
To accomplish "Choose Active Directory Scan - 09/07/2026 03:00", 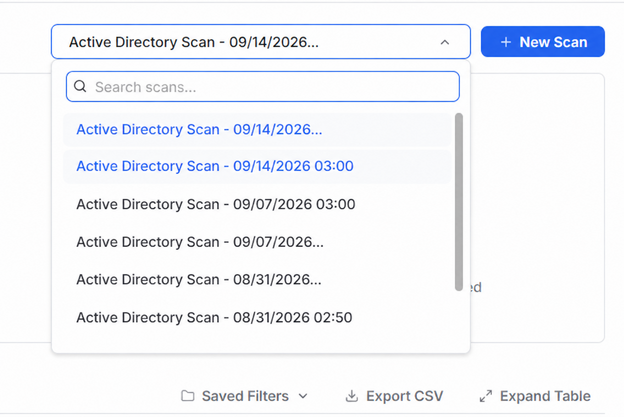I will click(257, 204).
